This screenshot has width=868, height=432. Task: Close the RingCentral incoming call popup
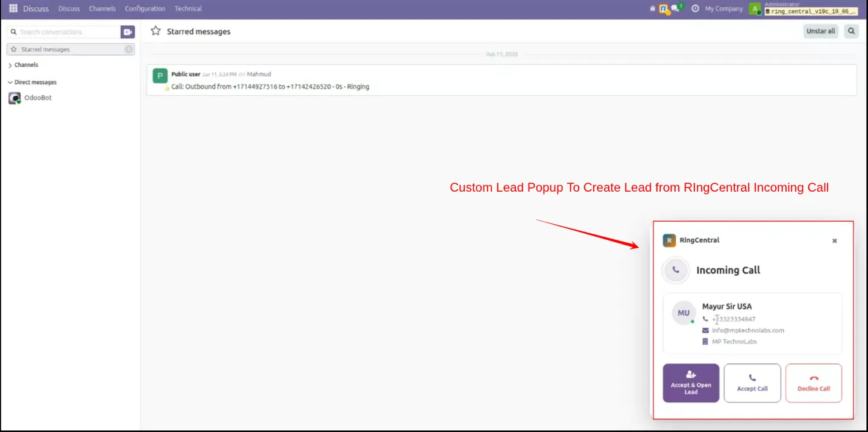click(835, 240)
